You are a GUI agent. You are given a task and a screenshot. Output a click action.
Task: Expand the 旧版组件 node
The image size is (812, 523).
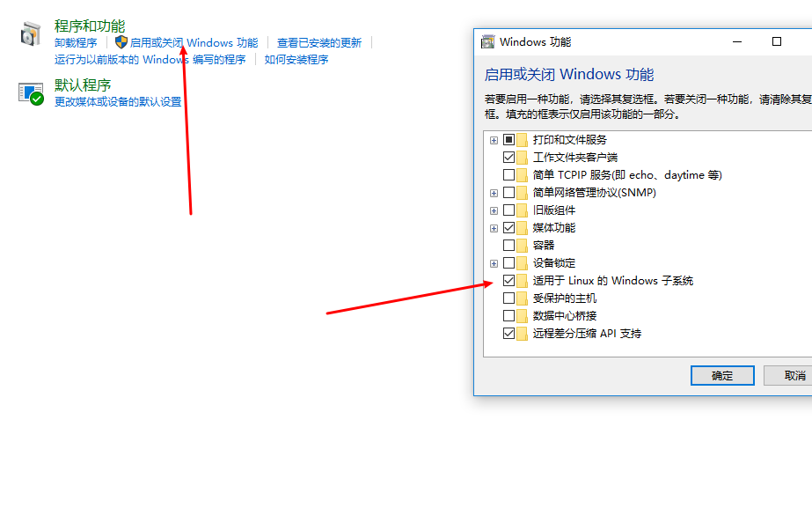(494, 211)
